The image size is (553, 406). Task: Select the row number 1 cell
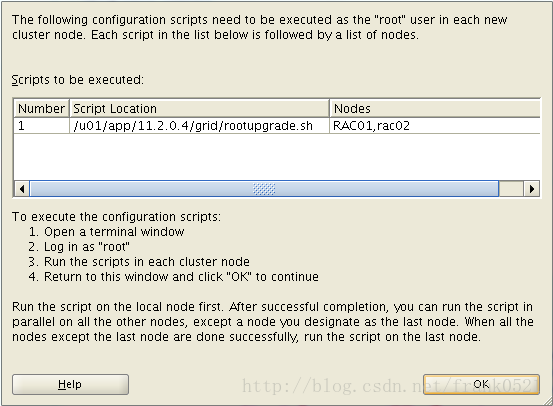tap(42, 126)
